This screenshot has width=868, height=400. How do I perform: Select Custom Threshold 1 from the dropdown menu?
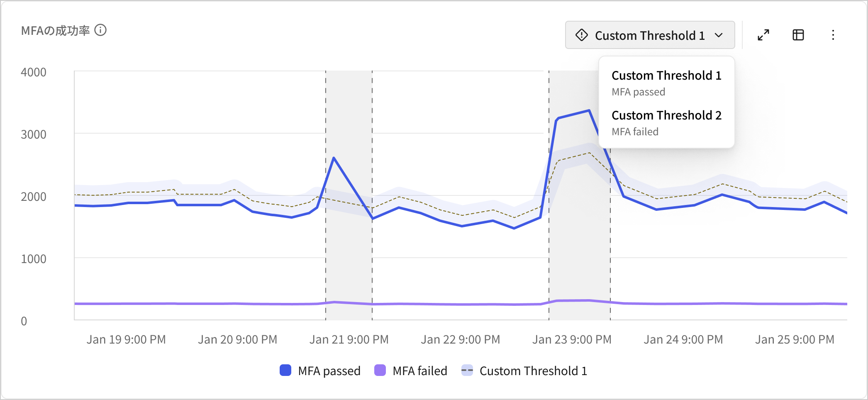[x=666, y=75]
